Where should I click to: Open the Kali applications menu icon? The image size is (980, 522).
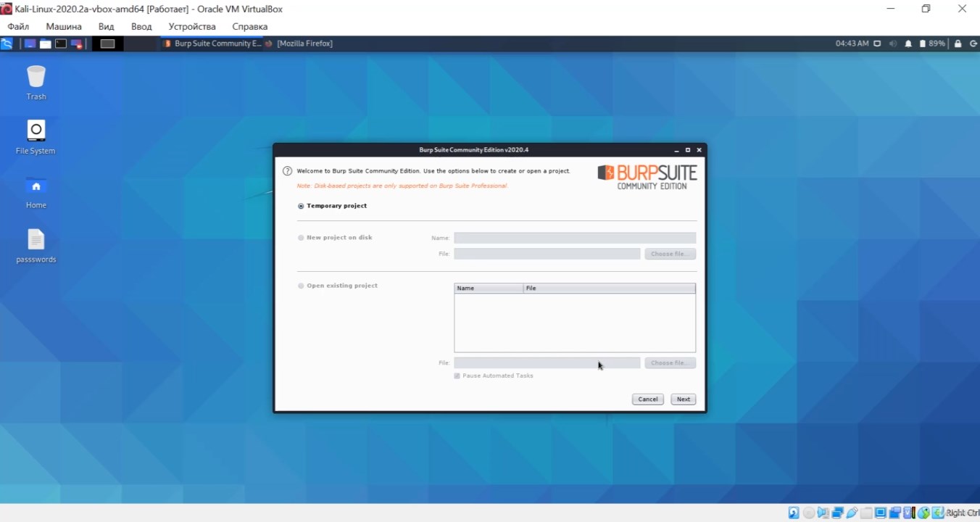pyautogui.click(x=7, y=43)
